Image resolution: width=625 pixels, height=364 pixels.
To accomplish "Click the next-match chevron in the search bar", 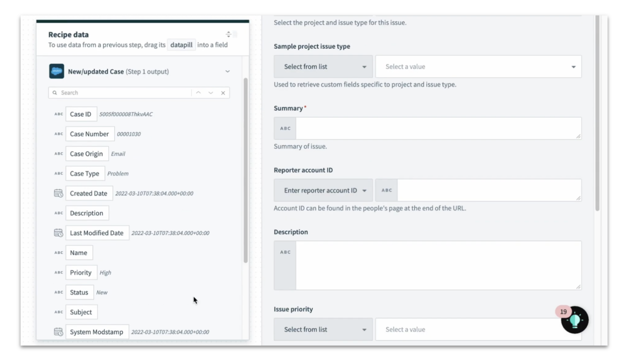I will point(210,93).
